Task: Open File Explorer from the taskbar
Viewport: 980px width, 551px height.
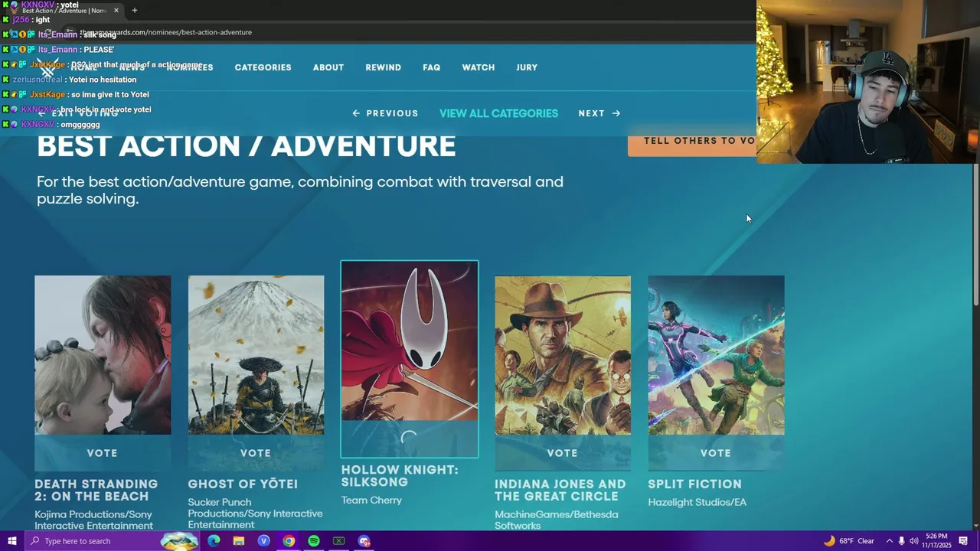Action: (239, 541)
